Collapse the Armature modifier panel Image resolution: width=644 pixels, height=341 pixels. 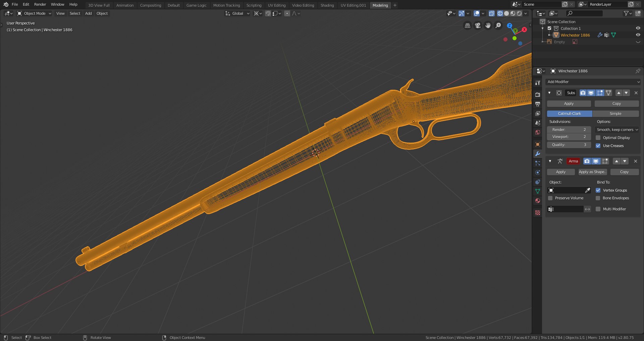[550, 161]
